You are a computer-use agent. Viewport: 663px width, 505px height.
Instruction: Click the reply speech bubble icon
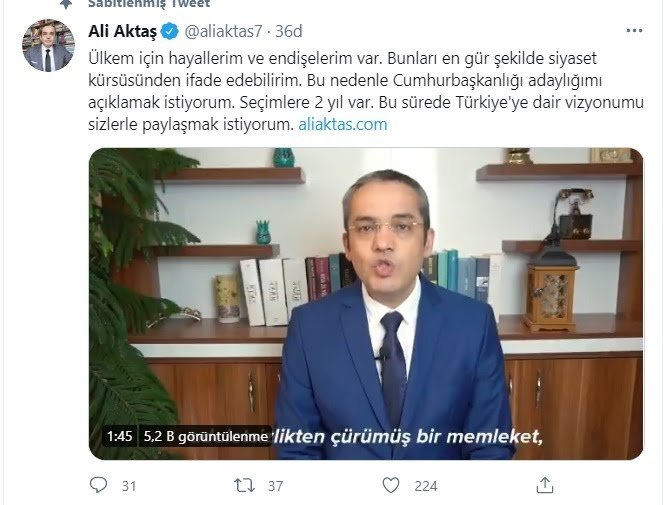point(99,485)
